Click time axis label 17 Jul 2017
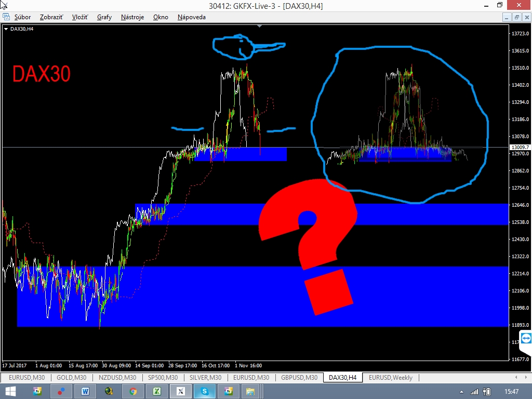Screen dimensions: 532x399 tap(14, 365)
